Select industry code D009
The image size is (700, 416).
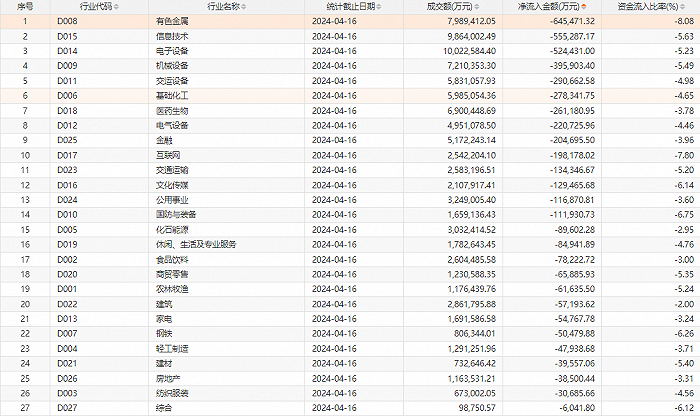tap(67, 66)
